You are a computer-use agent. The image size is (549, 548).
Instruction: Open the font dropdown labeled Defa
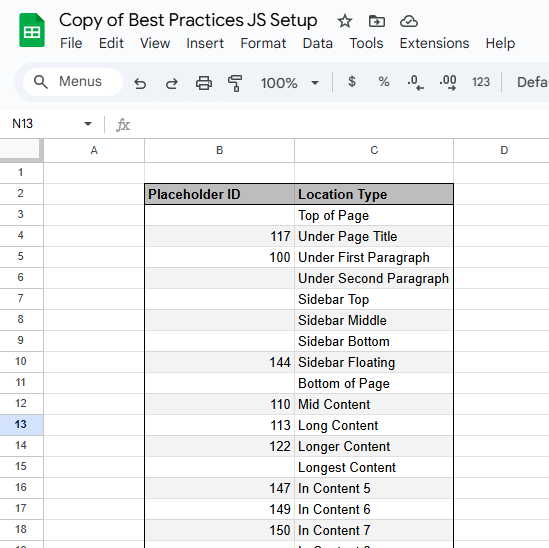coord(532,82)
